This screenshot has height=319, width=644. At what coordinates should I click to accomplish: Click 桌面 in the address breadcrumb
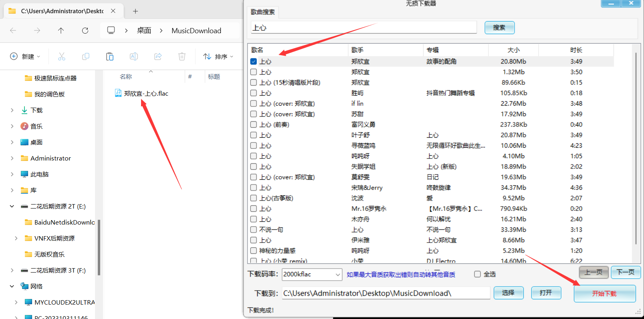[144, 30]
